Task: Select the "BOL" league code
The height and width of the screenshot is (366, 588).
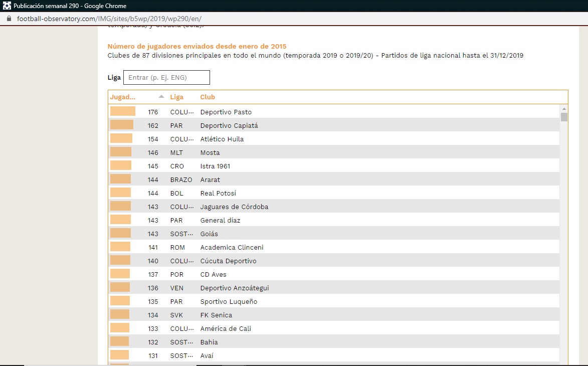Action: [176, 193]
